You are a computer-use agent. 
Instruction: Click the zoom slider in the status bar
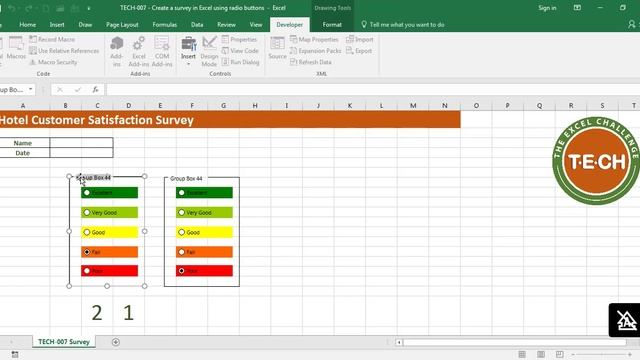pos(601,354)
